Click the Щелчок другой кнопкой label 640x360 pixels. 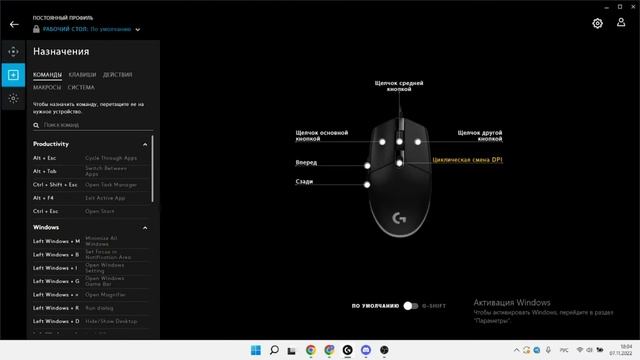pyautogui.click(x=480, y=136)
